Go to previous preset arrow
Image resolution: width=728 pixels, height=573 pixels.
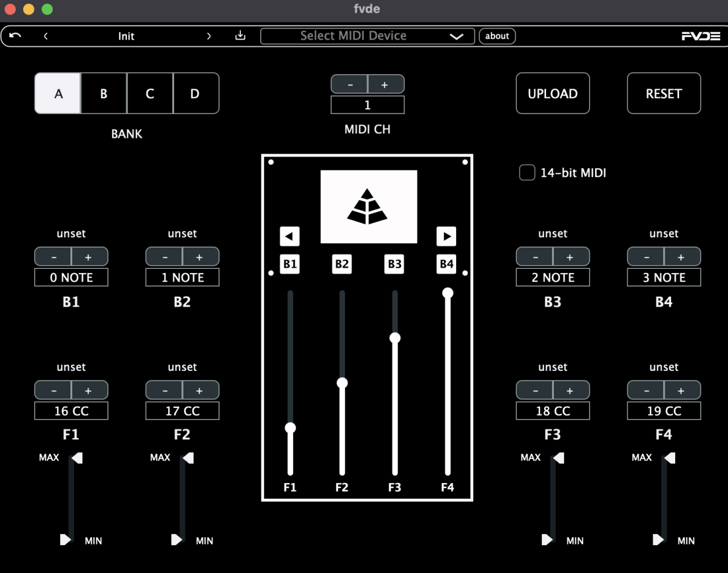(45, 36)
